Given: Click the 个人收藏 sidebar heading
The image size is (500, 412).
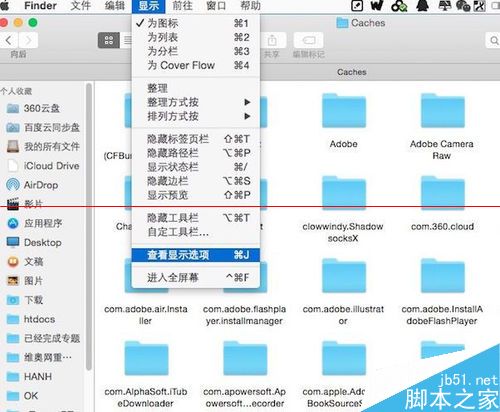Looking at the screenshot, I should [x=16, y=91].
